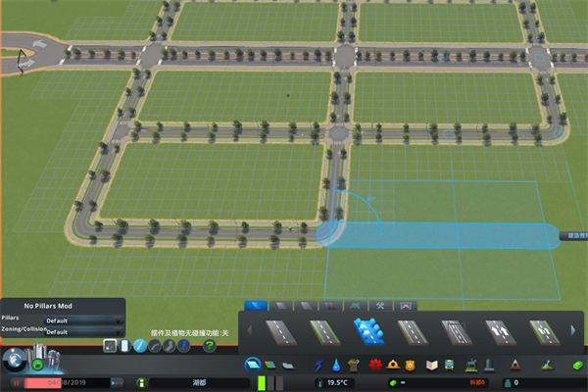
Task: Open the unlocking milestones green icon
Action: pos(37,365)
